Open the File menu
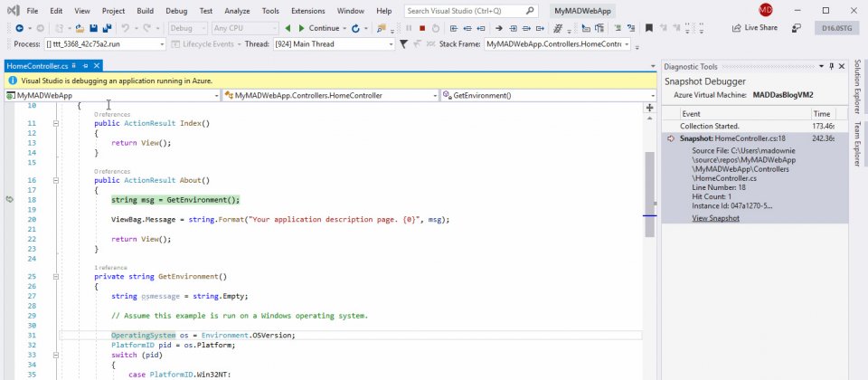 [33, 11]
